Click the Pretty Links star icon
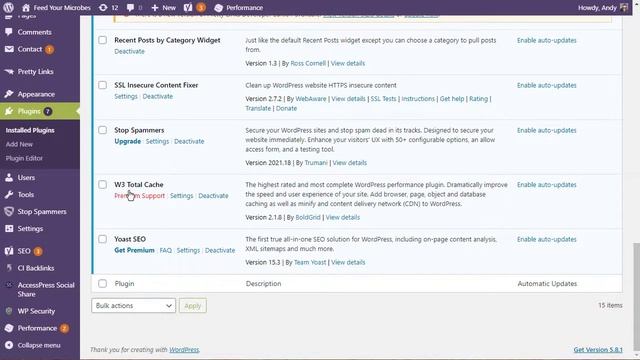 pos(9,71)
